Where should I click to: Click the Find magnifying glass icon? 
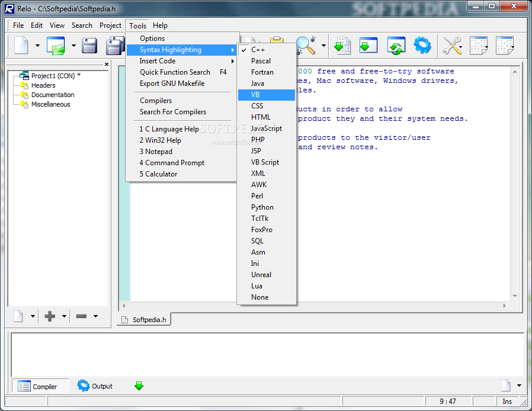(306, 46)
